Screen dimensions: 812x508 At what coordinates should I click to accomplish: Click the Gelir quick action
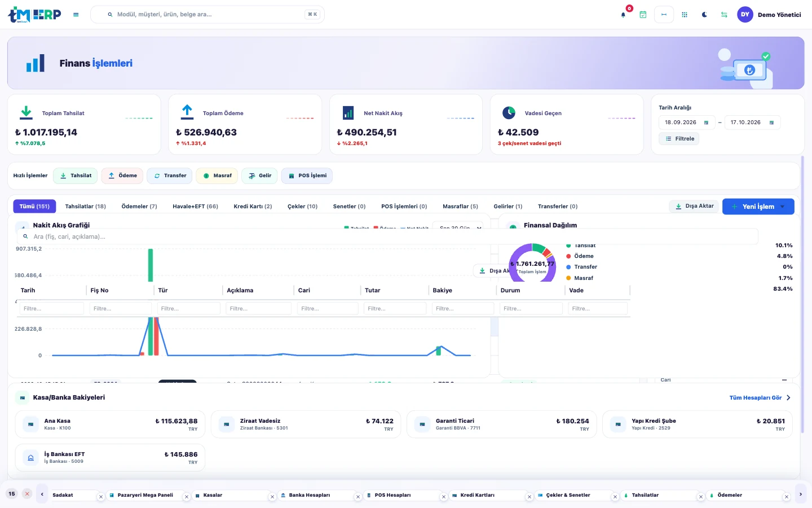[x=259, y=176]
